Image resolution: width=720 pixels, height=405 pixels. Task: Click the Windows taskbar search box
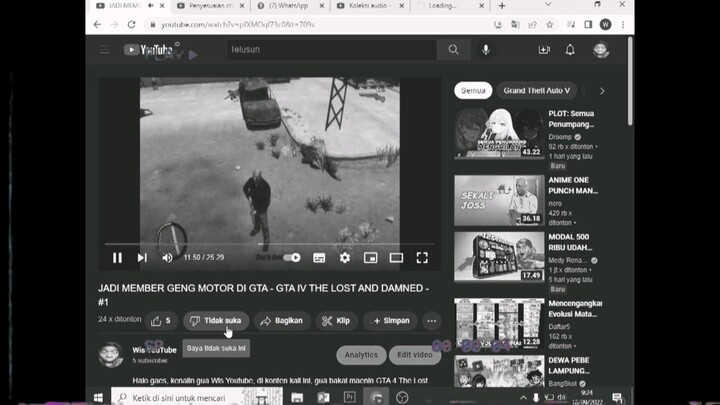[x=197, y=398]
